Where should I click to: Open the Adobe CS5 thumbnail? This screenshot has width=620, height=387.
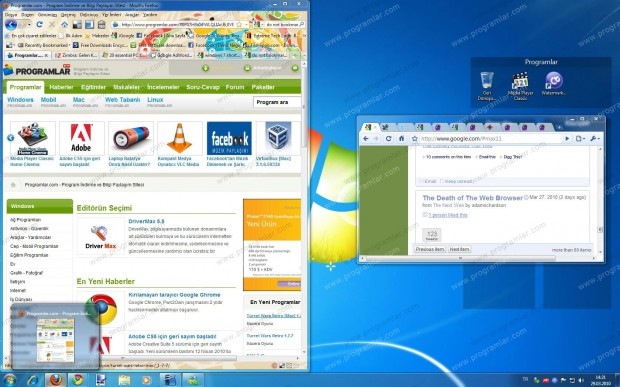tap(81, 138)
